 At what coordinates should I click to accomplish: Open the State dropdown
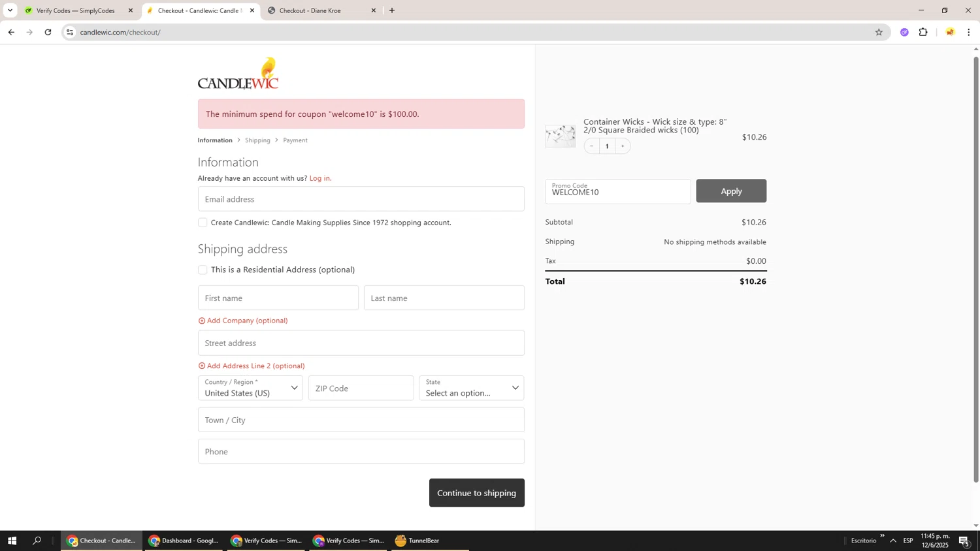(x=472, y=388)
